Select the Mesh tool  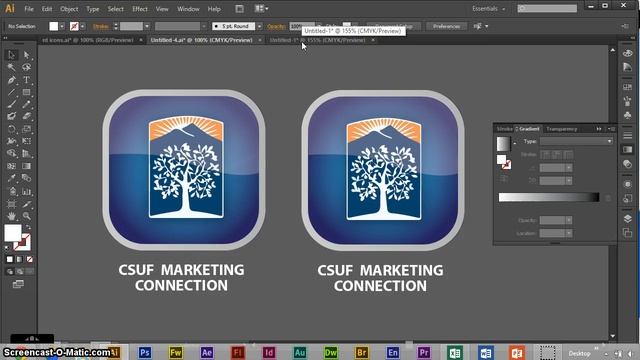(11, 166)
